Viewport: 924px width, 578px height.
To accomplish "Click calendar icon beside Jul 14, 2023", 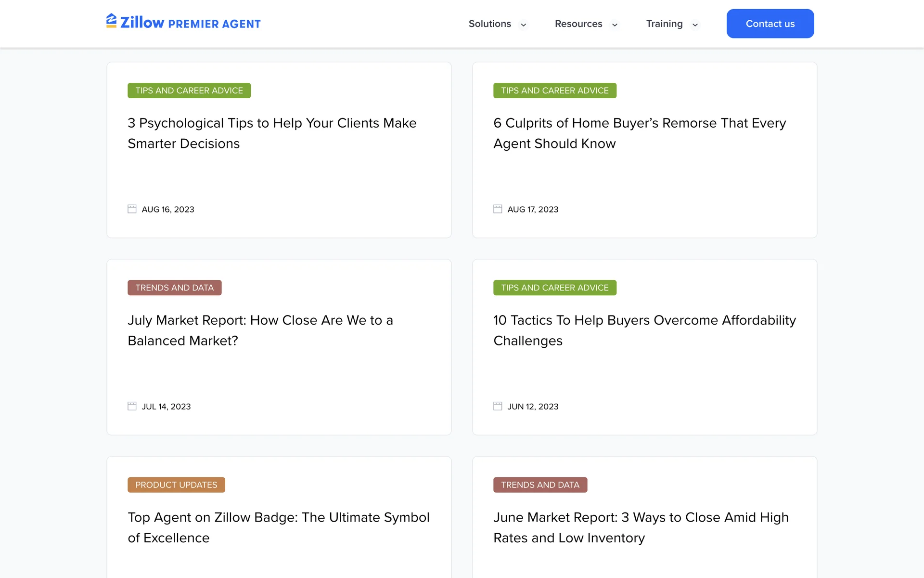I will coord(132,406).
